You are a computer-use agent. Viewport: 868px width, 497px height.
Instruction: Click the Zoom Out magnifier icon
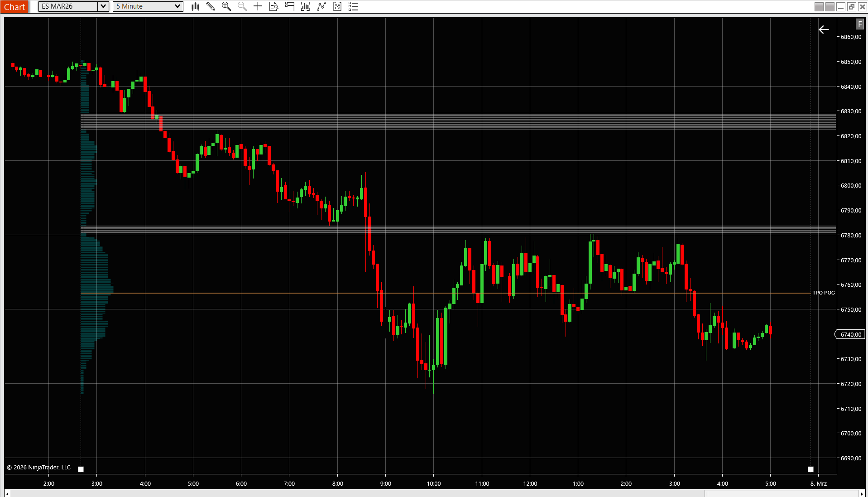(242, 6)
